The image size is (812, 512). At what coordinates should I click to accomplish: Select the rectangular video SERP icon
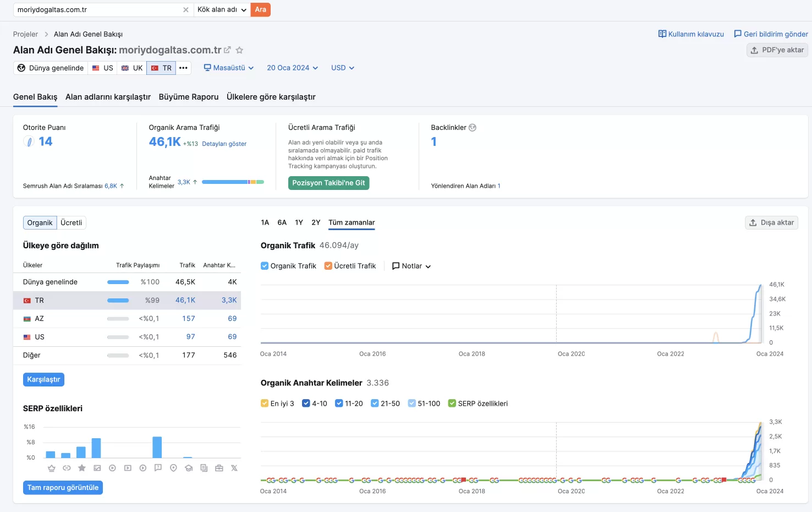click(128, 468)
